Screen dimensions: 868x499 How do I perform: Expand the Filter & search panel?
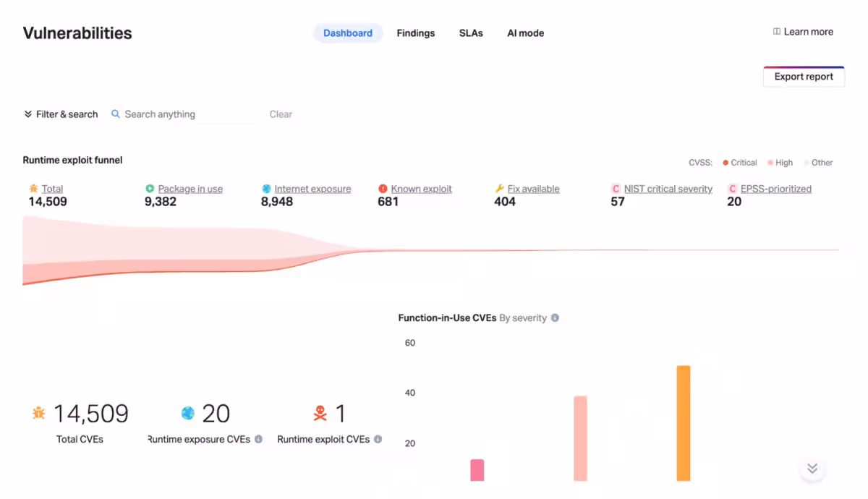click(61, 114)
